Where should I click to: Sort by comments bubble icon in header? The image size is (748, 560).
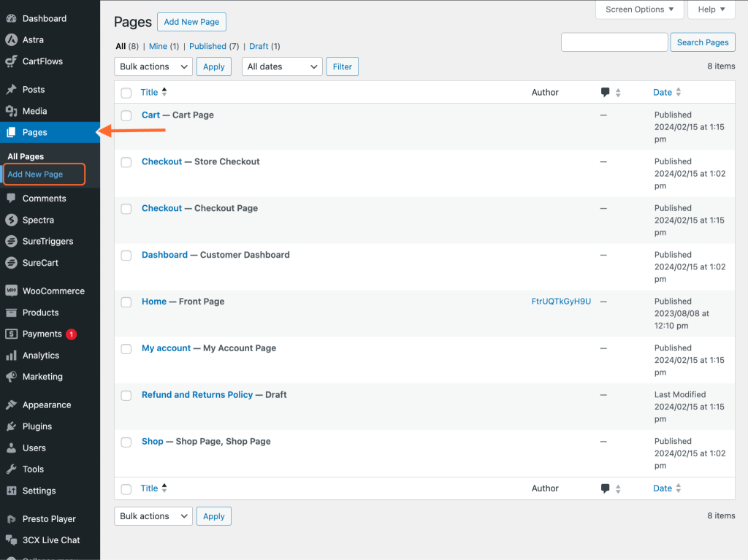(606, 93)
